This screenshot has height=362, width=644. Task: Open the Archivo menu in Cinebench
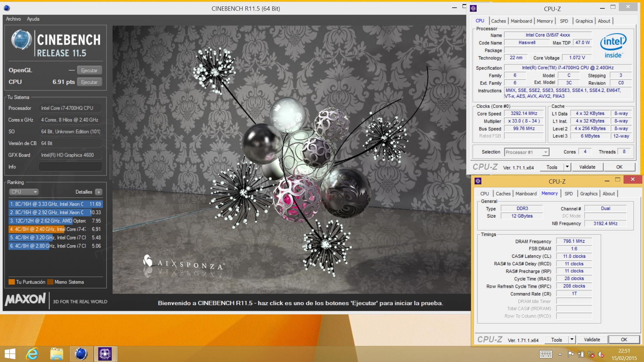(x=13, y=19)
